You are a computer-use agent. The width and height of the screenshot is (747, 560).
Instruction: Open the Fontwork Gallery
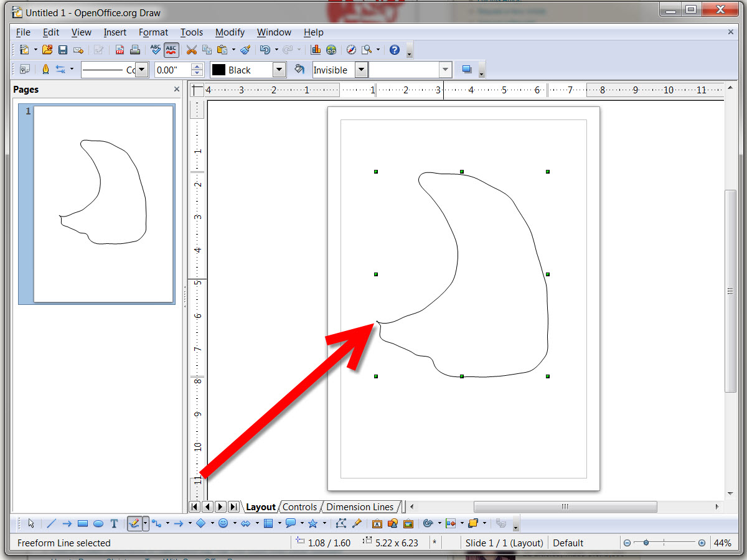[377, 523]
